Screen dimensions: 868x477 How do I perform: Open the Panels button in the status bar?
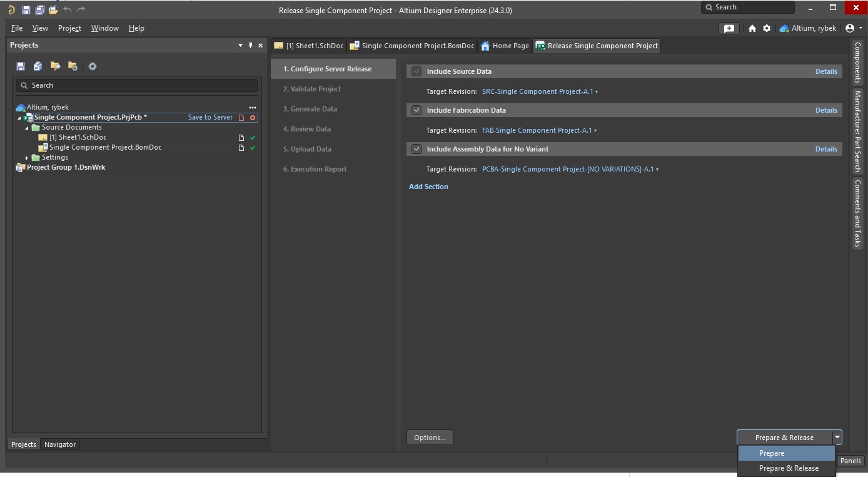point(850,461)
